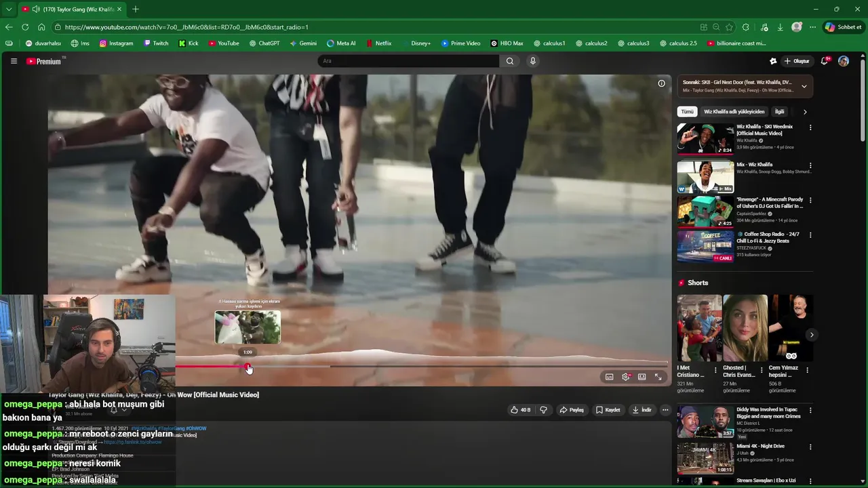
Task: Click the YouTube Premium logo
Action: click(x=44, y=61)
